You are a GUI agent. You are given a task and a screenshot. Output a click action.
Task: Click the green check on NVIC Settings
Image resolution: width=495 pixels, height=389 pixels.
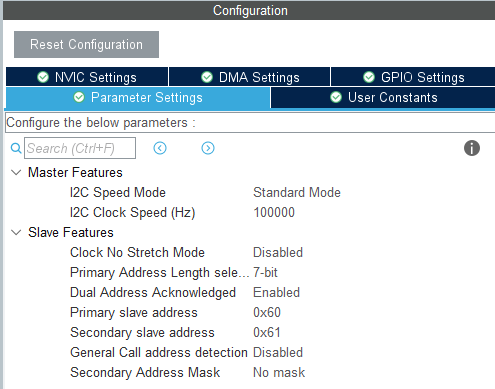click(x=43, y=77)
